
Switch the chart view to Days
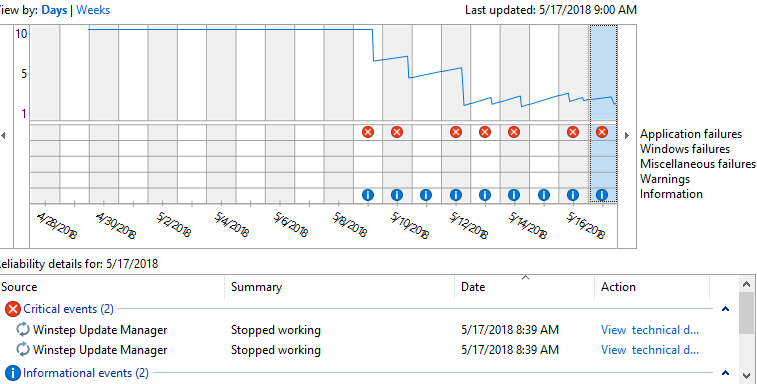pos(54,10)
